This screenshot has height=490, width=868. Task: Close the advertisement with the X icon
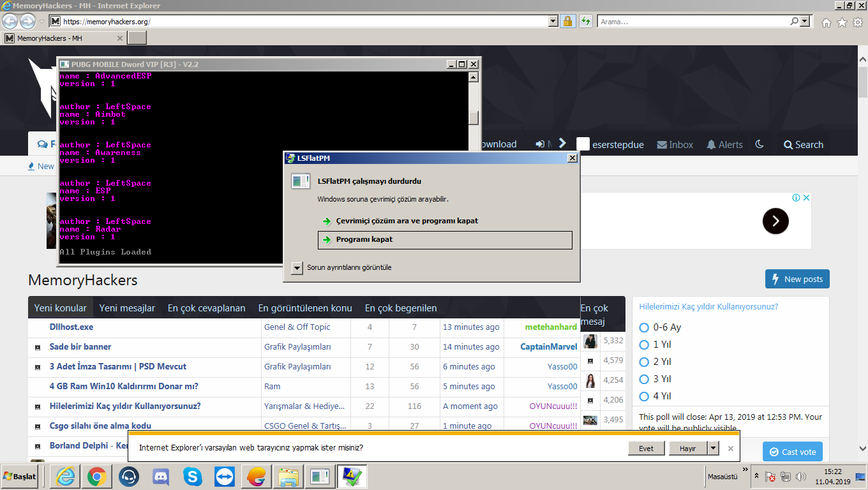(806, 198)
